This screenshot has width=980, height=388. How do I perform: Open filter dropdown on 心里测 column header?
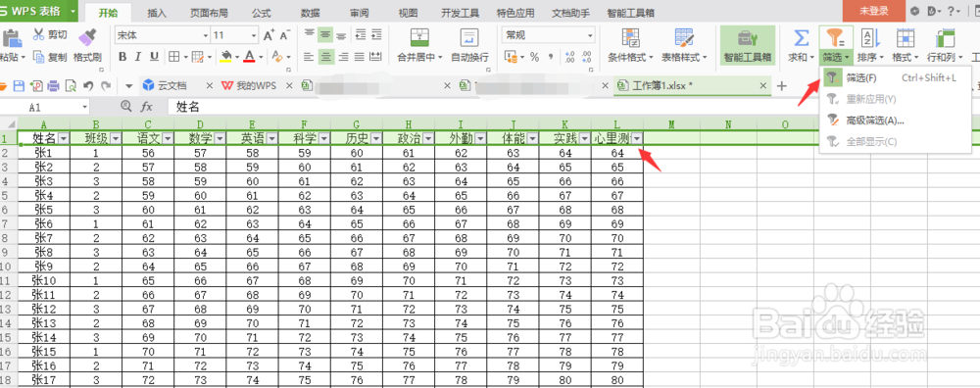pos(637,139)
